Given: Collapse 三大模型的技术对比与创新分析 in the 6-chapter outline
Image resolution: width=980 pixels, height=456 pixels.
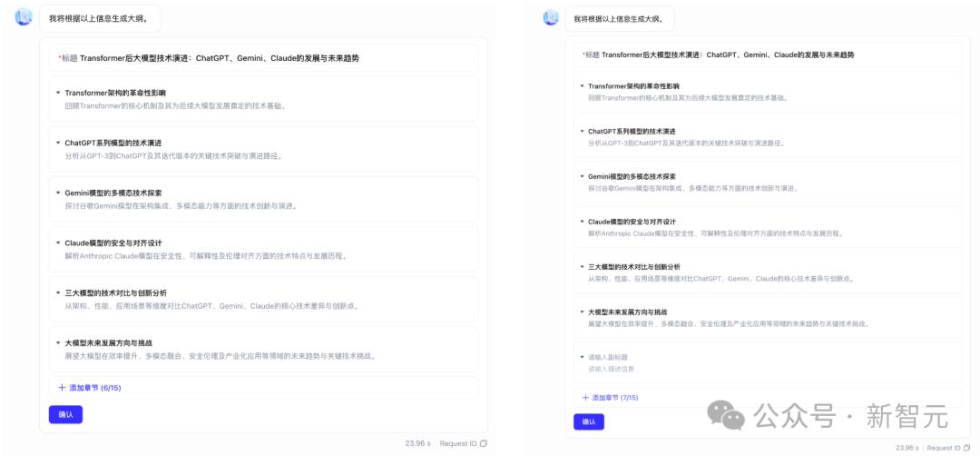Looking at the screenshot, I should pyautogui.click(x=59, y=292).
